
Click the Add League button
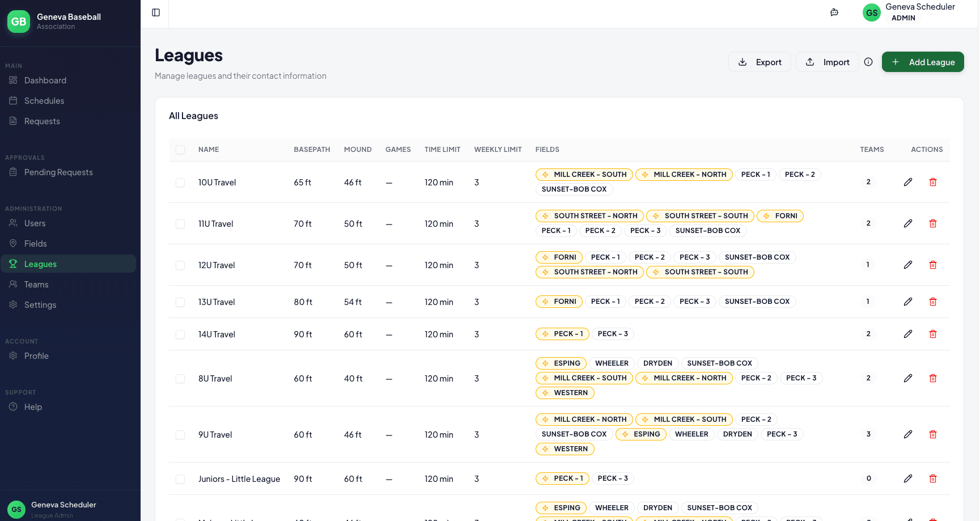point(923,62)
